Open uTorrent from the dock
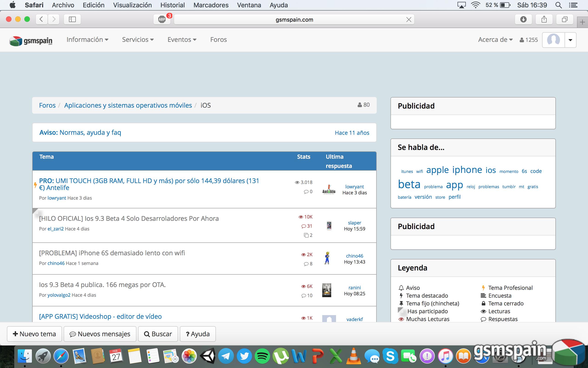The width and height of the screenshot is (588, 368). pos(281,356)
